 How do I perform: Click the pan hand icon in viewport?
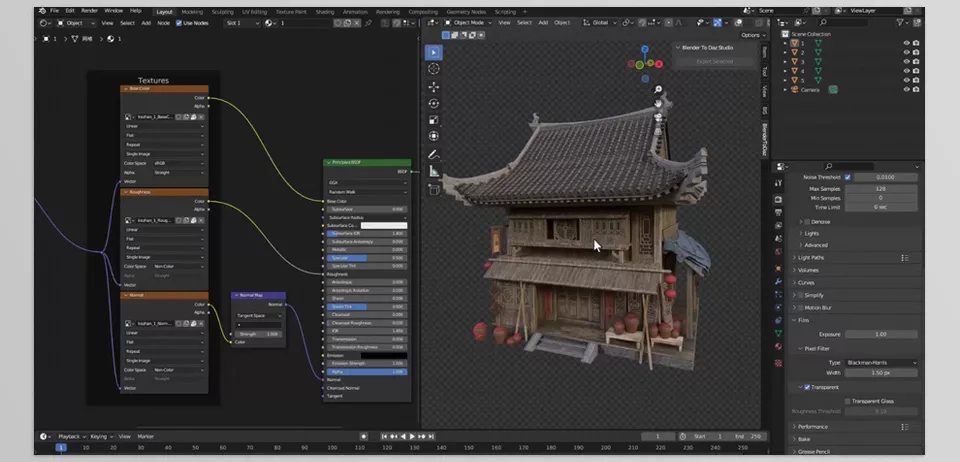pyautogui.click(x=658, y=103)
